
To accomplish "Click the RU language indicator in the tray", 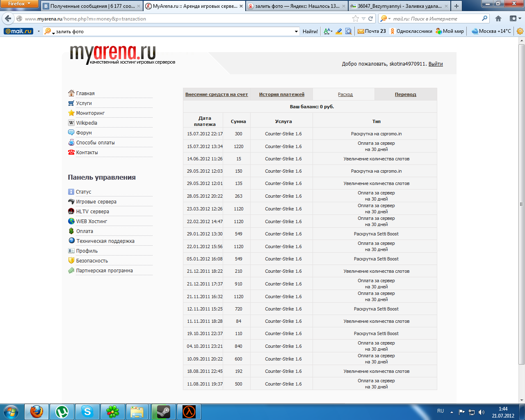I will [x=441, y=411].
